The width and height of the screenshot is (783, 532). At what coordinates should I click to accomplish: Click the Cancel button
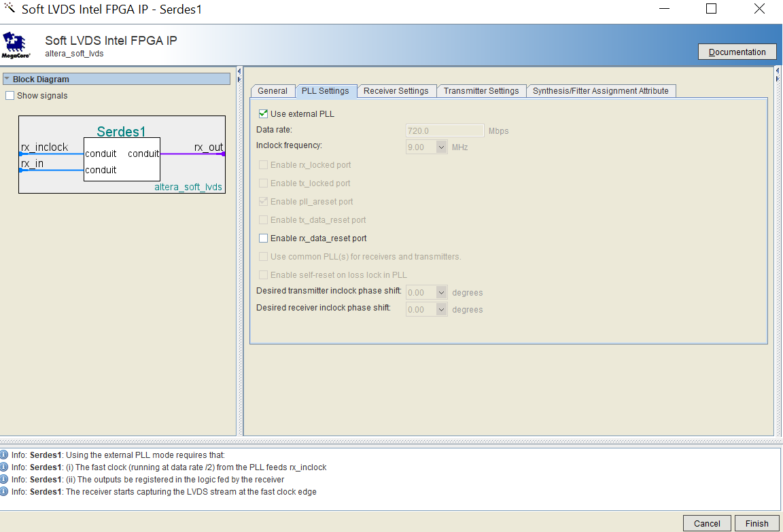(x=707, y=523)
